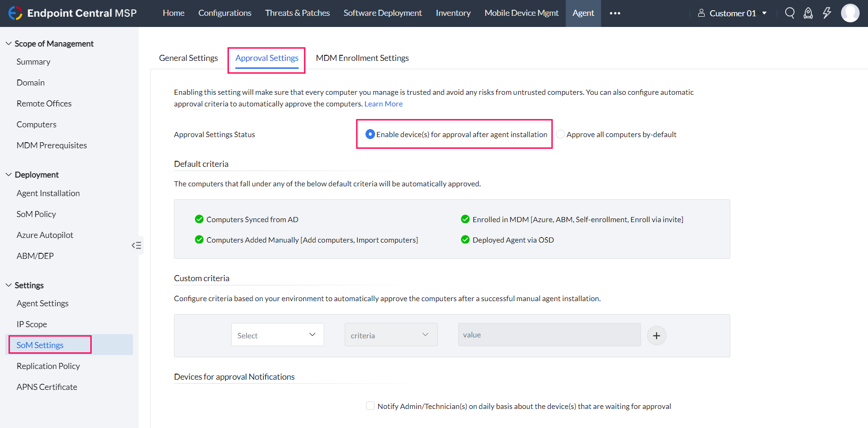Follow the Learn More link
Image resolution: width=868 pixels, height=428 pixels.
(383, 104)
